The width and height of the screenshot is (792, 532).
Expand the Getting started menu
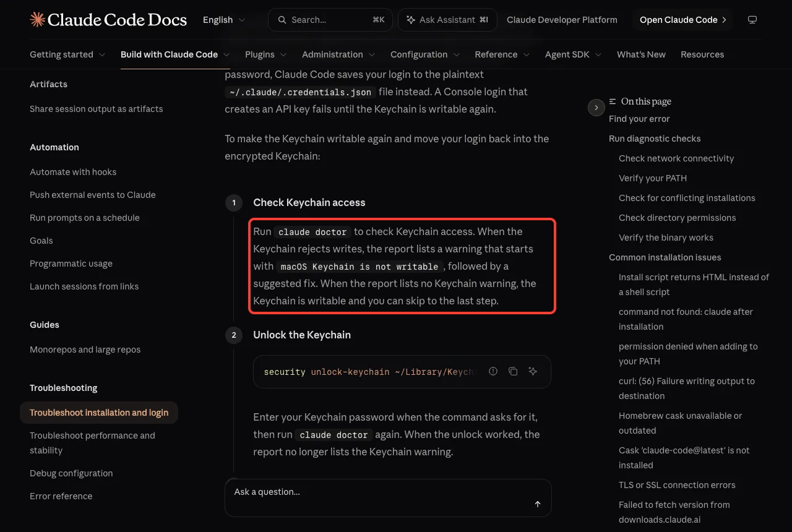point(67,54)
